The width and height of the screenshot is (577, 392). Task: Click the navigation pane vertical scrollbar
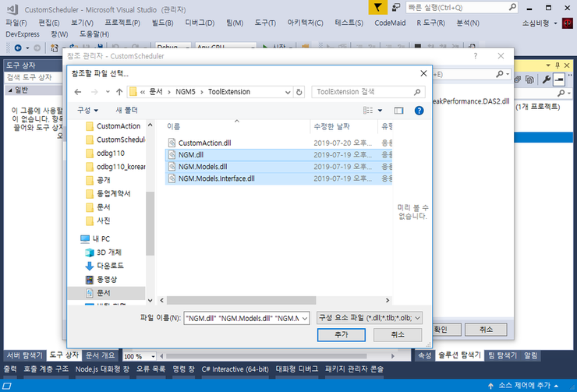point(150,224)
